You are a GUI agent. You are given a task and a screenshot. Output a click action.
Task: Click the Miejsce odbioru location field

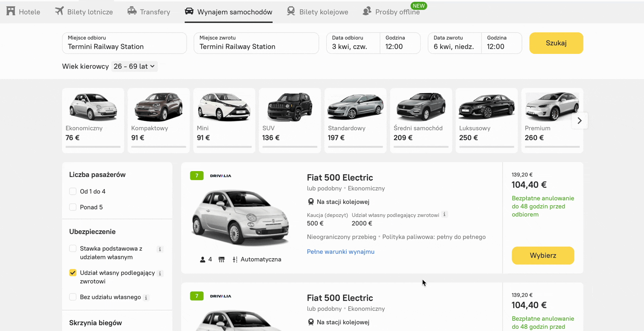click(x=124, y=43)
